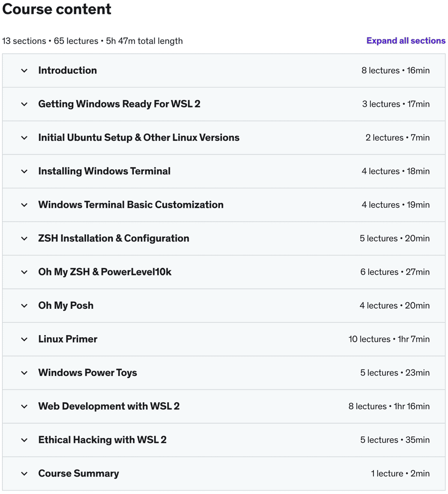
Task: Expand chevron next to Linux Primer
Action: tap(24, 339)
